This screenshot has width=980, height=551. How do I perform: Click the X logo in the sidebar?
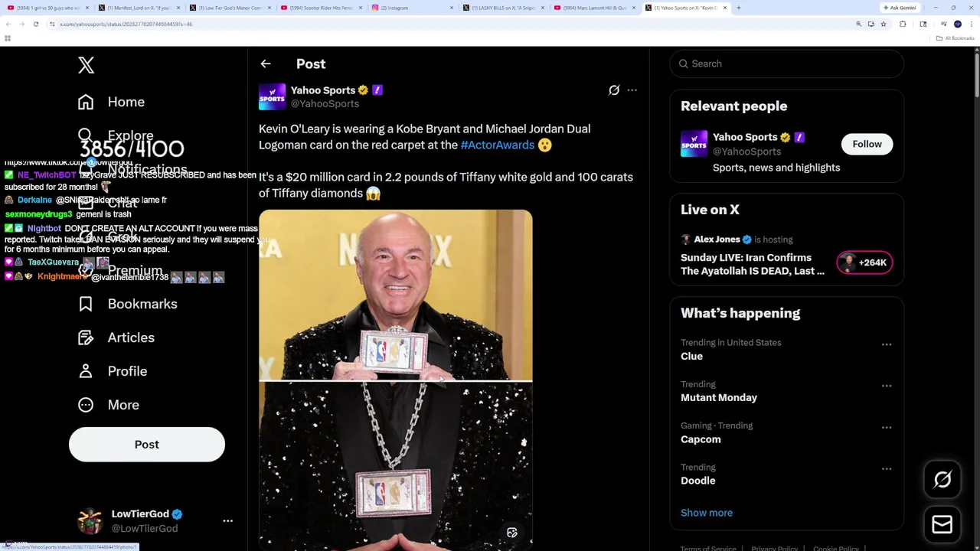coord(86,65)
